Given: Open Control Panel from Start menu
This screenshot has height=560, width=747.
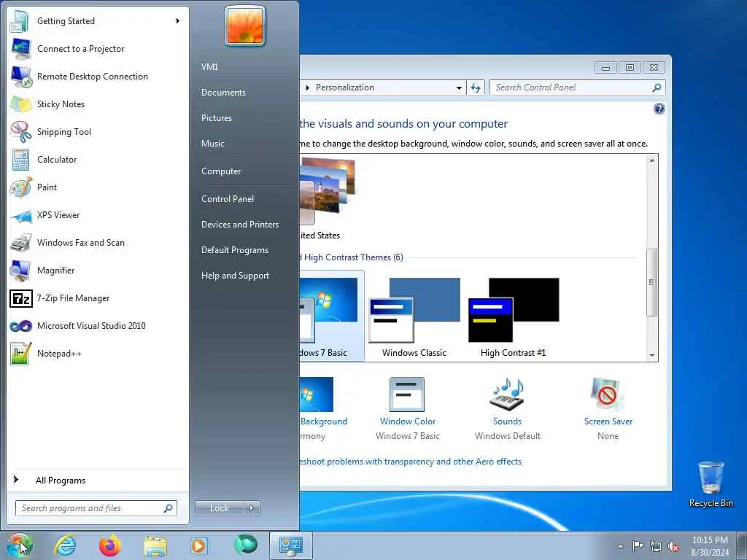Looking at the screenshot, I should pos(228,198).
